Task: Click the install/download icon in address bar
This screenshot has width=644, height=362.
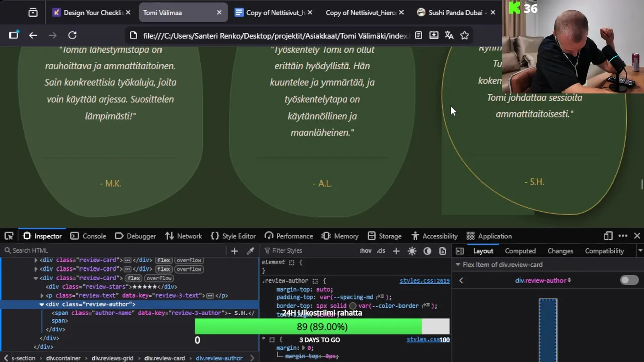Action: pyautogui.click(x=434, y=35)
